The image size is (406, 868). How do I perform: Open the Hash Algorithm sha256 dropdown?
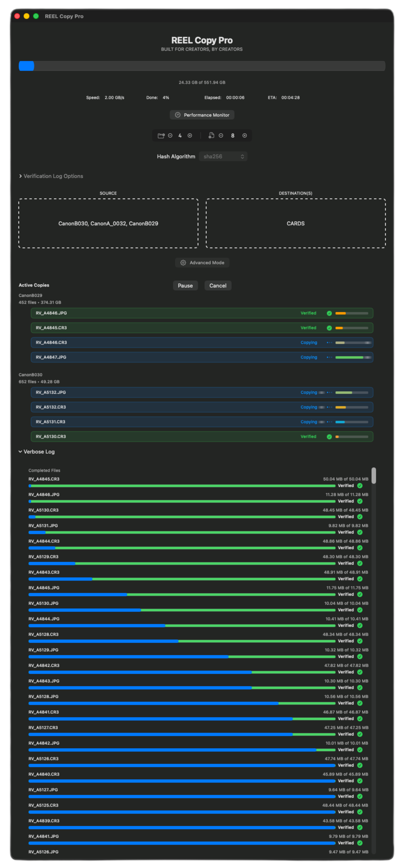click(223, 157)
